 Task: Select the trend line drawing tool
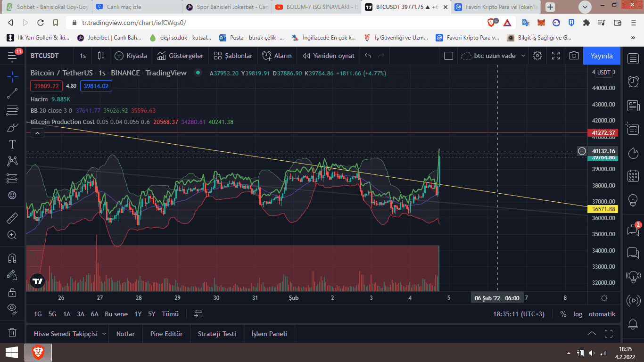click(12, 93)
